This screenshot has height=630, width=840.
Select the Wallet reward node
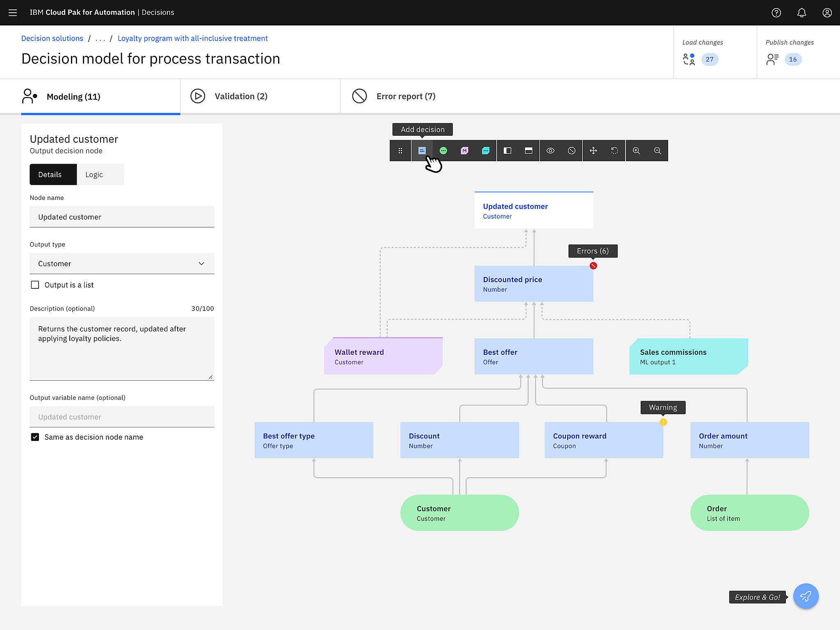click(383, 356)
